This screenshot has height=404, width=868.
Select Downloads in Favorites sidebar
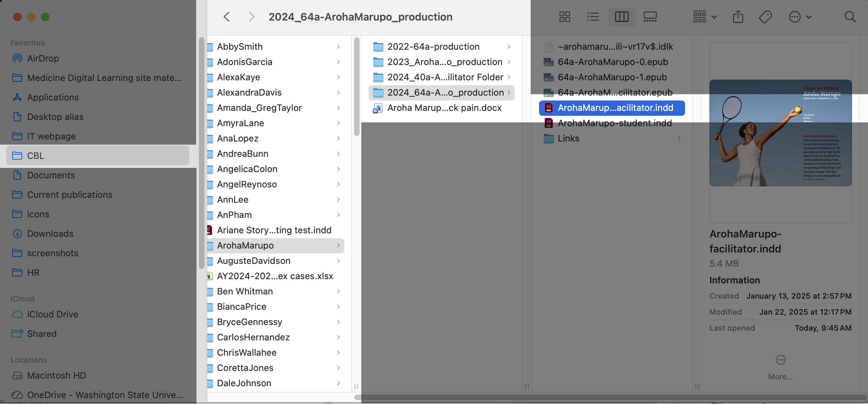[x=50, y=234]
